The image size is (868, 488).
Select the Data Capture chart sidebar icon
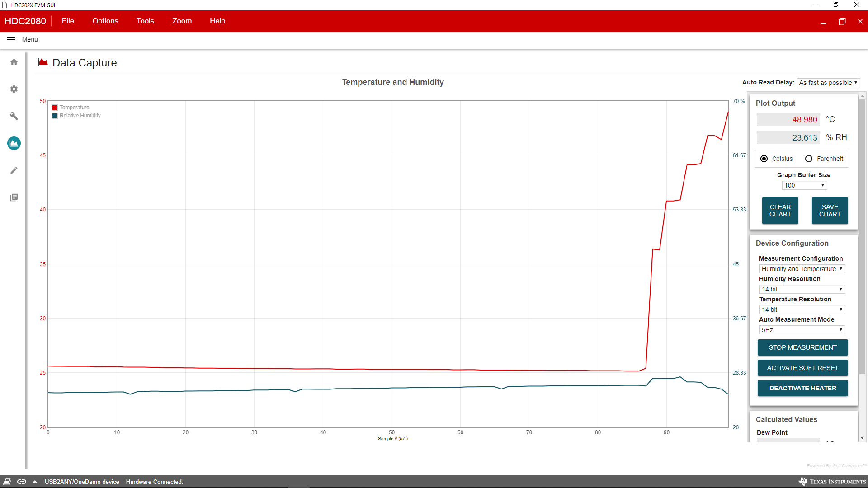pos(14,143)
